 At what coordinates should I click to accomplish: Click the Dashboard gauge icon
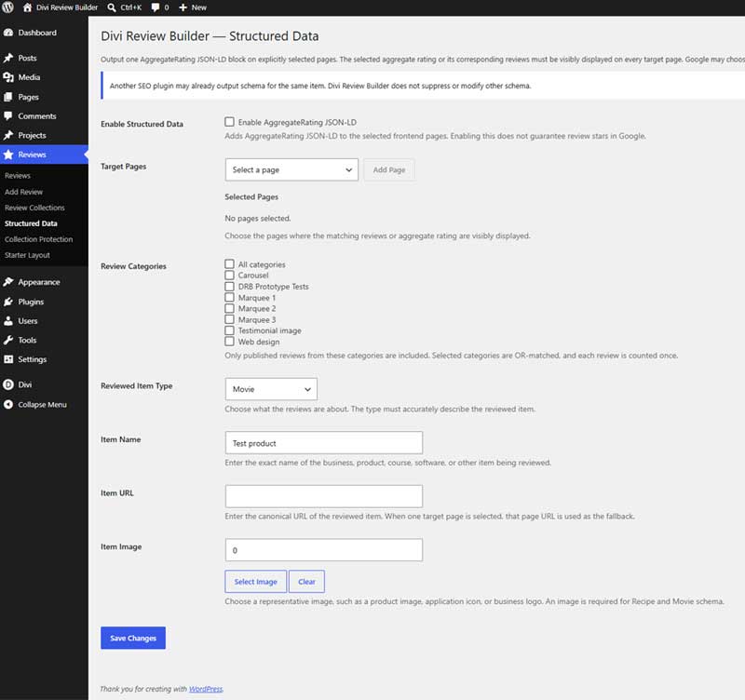8,33
